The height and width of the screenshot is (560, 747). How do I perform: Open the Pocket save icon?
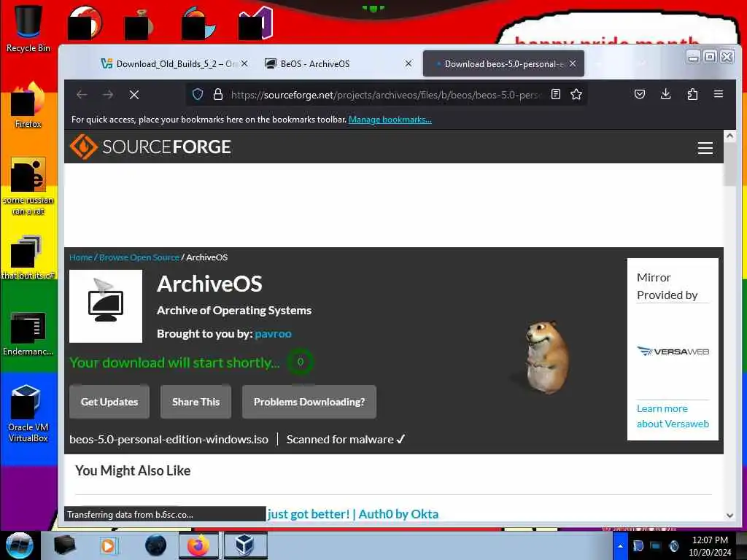(x=640, y=94)
